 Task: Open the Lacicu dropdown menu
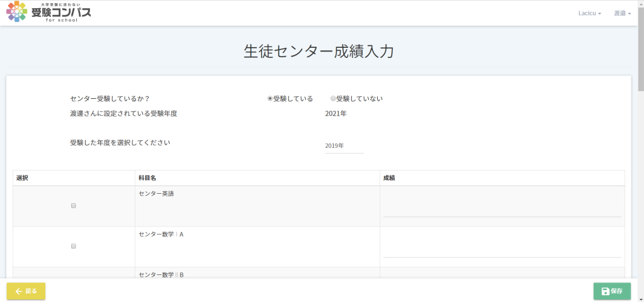(589, 13)
